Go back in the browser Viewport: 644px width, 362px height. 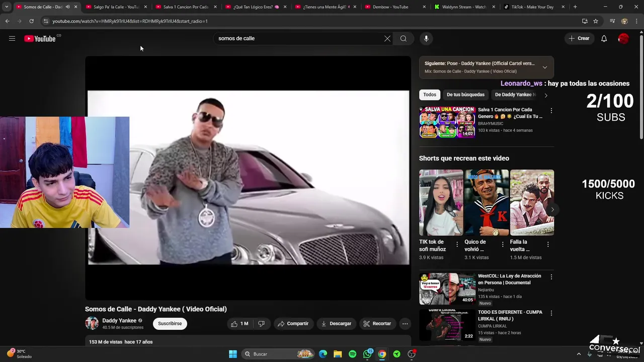coord(7,21)
